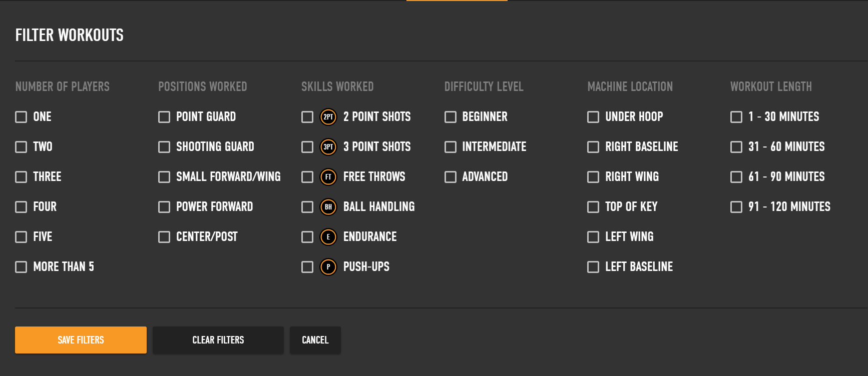868x376 pixels.
Task: Enable the 91 - 120 Minutes checkbox
Action: pyautogui.click(x=736, y=207)
